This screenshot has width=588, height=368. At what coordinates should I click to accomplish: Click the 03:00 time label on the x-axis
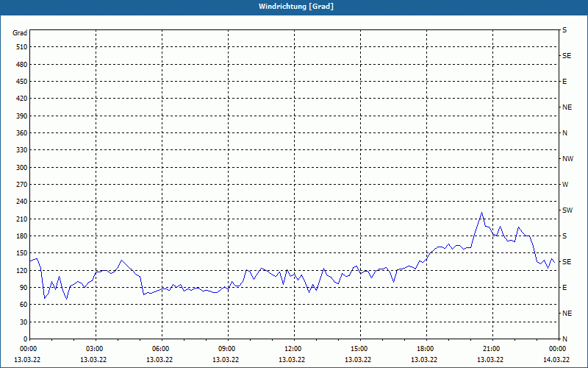[94, 349]
